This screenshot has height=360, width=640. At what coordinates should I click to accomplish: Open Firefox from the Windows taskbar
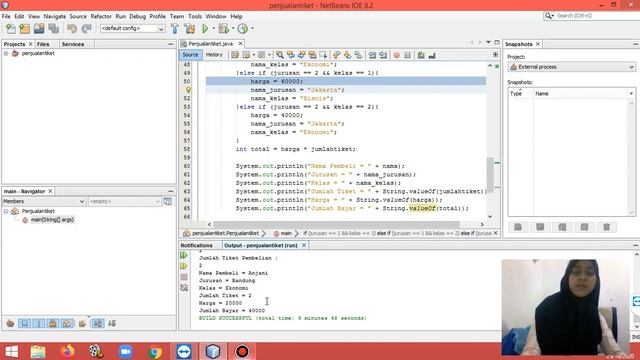tap(67, 351)
